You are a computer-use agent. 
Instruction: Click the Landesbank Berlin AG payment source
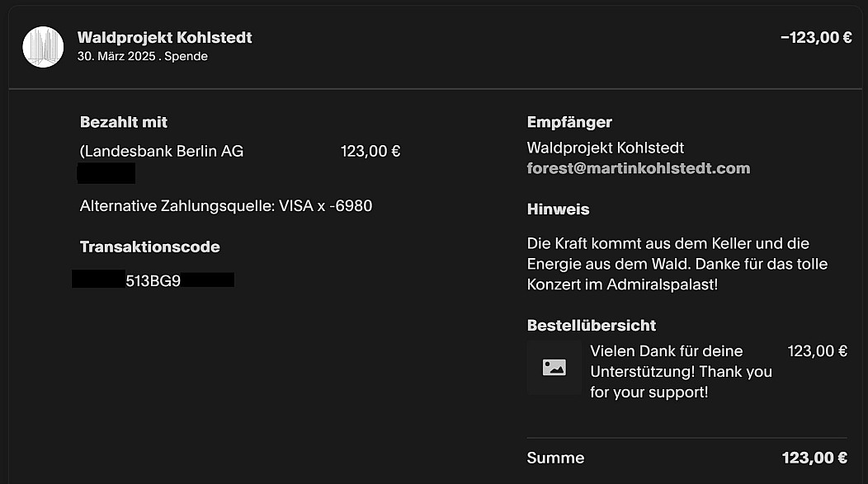coord(164,152)
